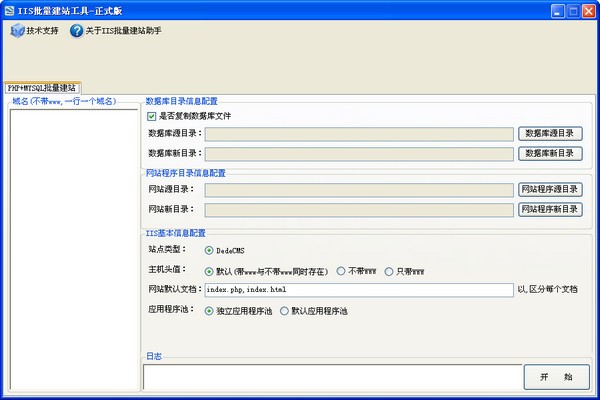Click the app icon in the title bar
The image size is (600, 400).
click(10, 11)
